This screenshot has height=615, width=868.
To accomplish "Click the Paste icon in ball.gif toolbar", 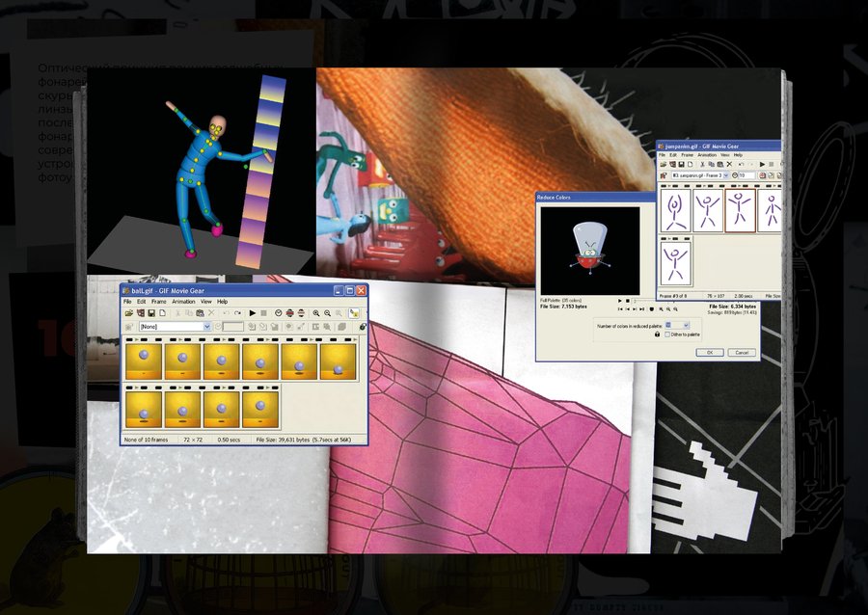I will (200, 313).
